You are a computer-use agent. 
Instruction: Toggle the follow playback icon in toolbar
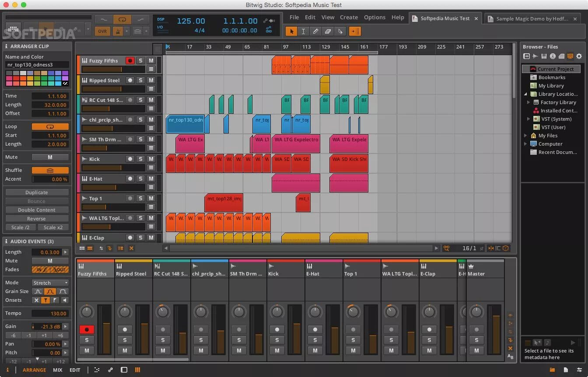pos(355,31)
